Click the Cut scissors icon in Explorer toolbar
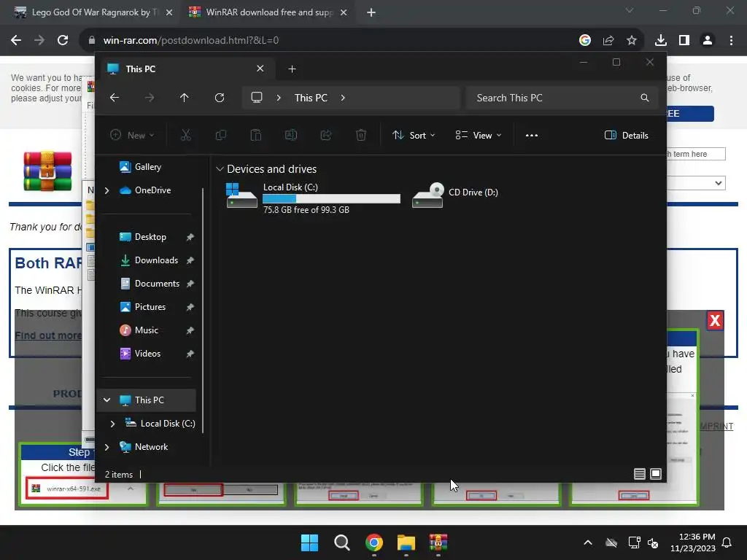747x560 pixels. click(x=186, y=135)
